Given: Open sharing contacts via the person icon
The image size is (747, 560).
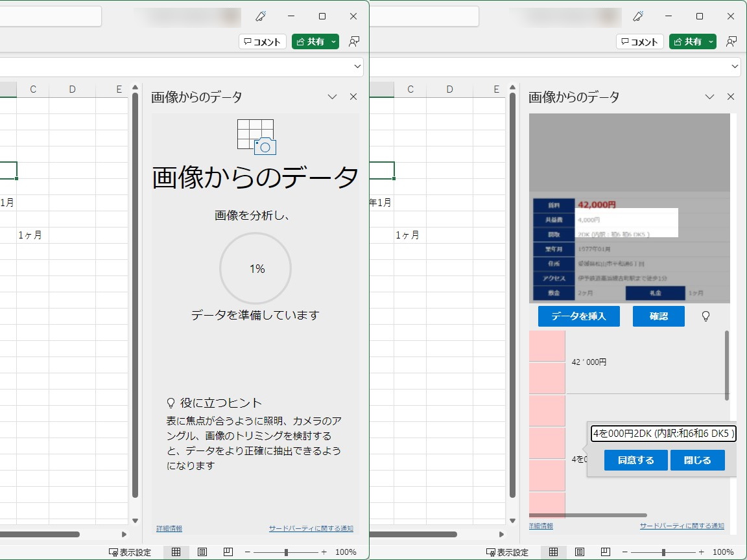Looking at the screenshot, I should [x=731, y=41].
